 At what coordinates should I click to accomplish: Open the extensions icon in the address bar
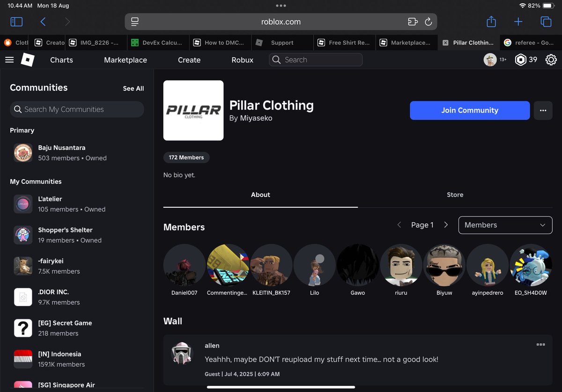click(412, 22)
